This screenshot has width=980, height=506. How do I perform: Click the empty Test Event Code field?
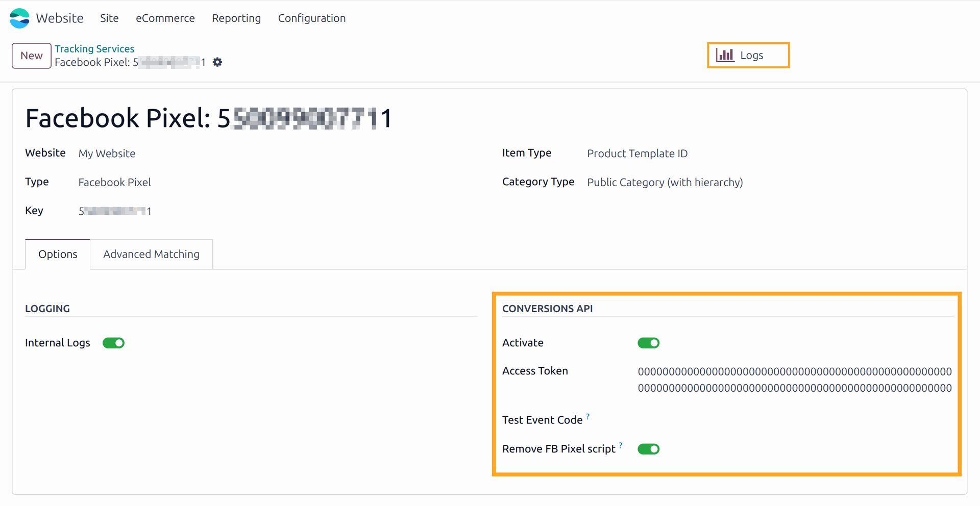[795, 420]
